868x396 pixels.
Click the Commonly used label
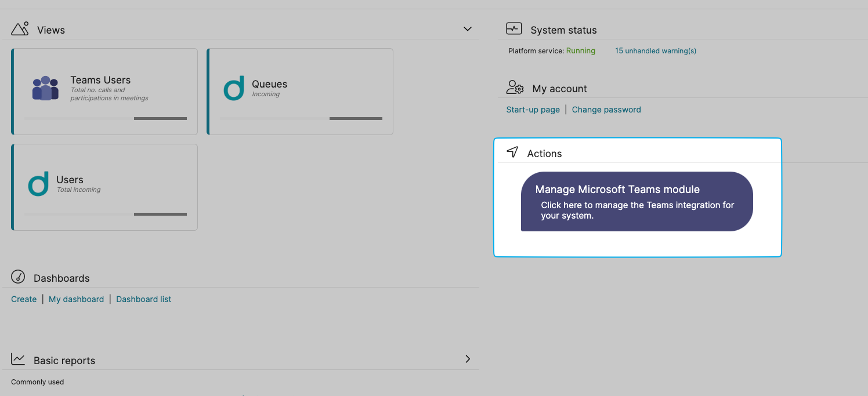coord(38,382)
